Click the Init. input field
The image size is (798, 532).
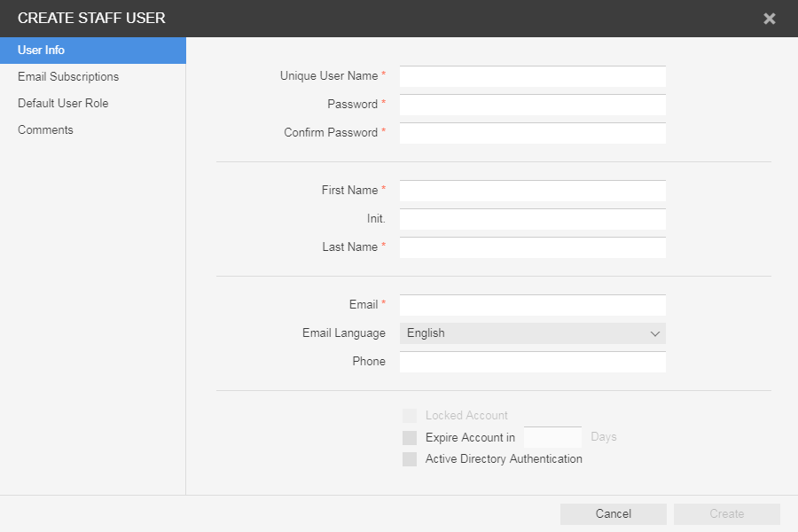point(532,220)
